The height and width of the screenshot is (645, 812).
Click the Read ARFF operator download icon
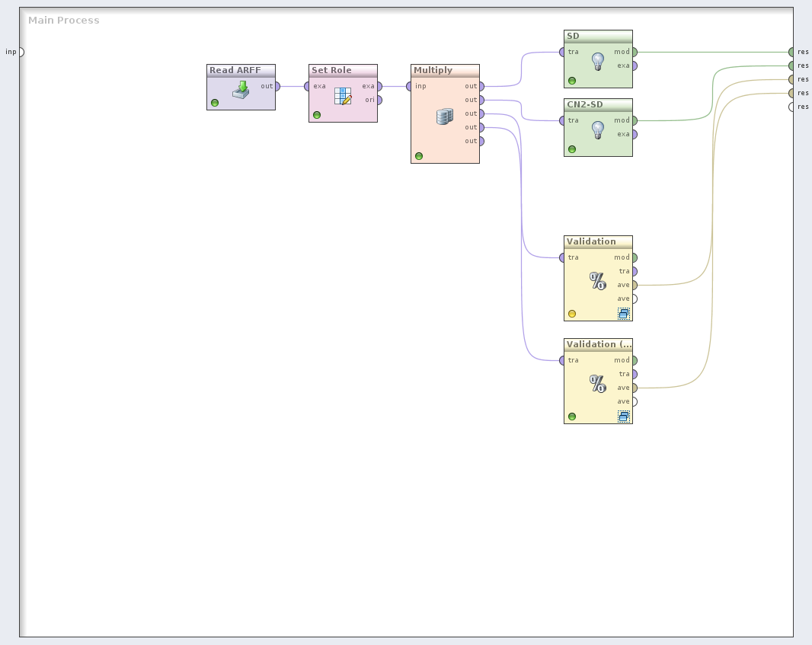point(241,89)
